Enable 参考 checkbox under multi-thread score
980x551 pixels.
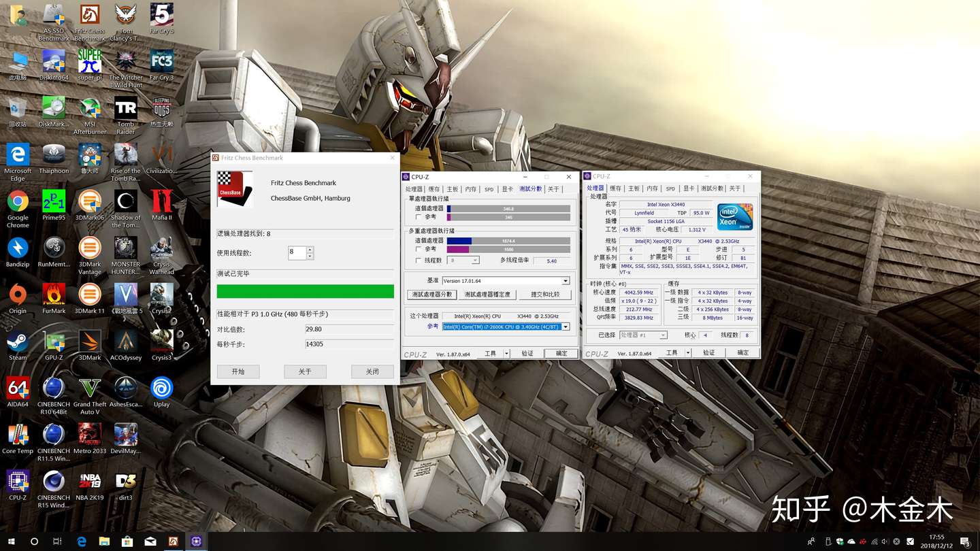pyautogui.click(x=418, y=250)
